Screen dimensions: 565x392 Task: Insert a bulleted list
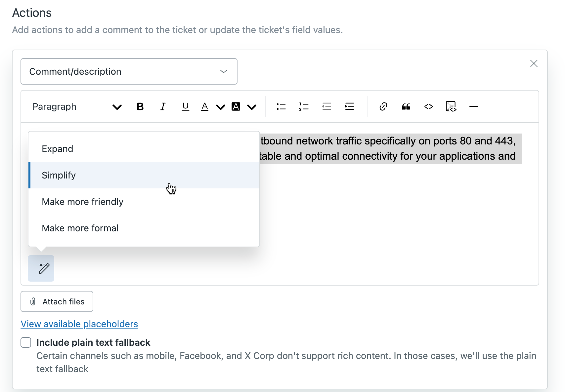point(281,106)
